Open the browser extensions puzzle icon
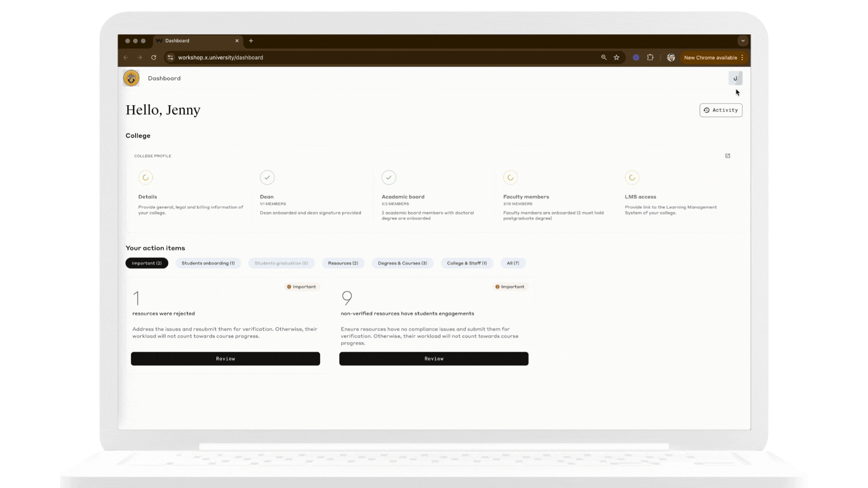Viewport: 868px width, 488px height. pos(651,57)
